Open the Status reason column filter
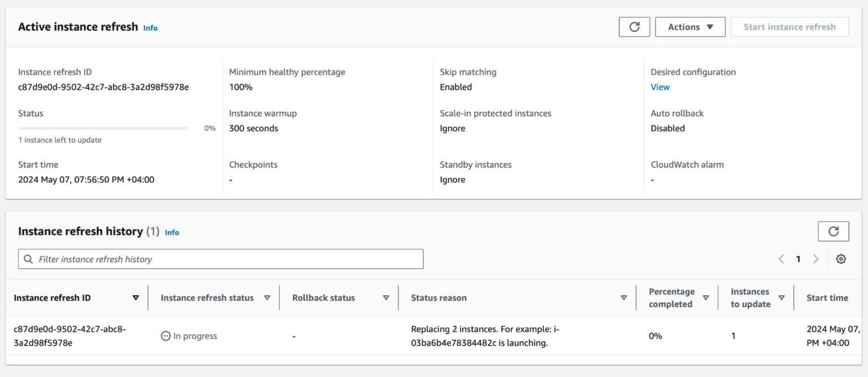868x377 pixels. click(x=624, y=297)
